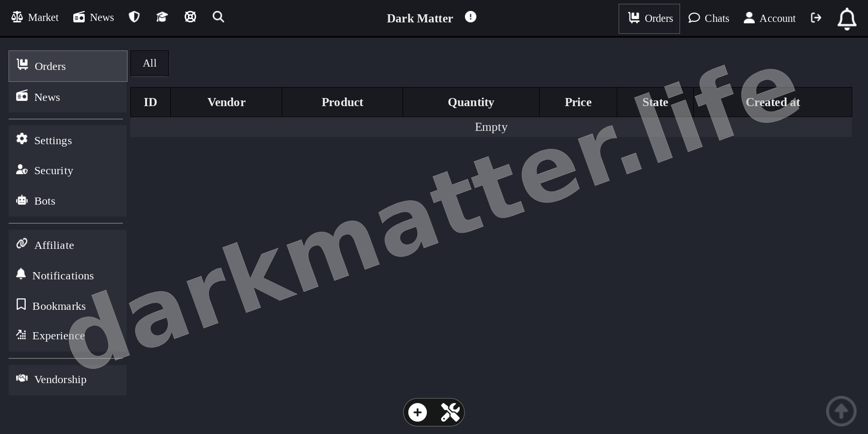Click the Price column header

pos(578,102)
